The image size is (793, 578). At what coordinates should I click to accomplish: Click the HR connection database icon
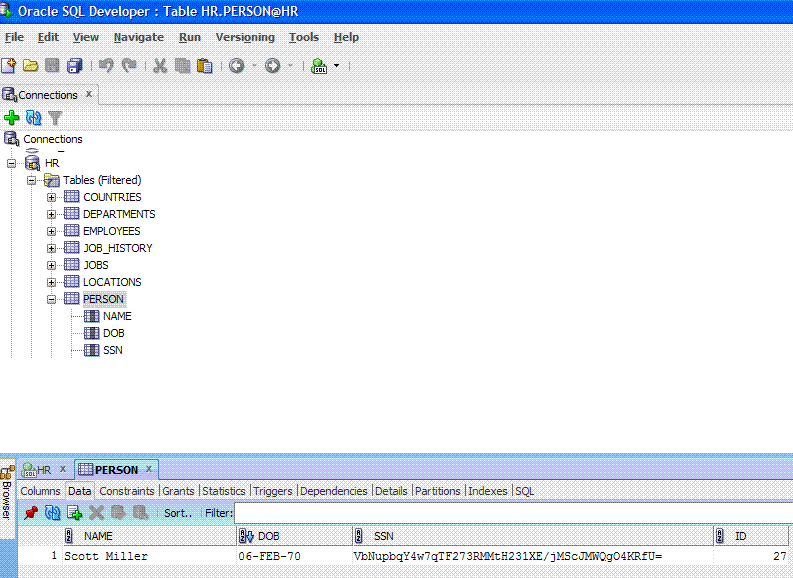tap(32, 163)
